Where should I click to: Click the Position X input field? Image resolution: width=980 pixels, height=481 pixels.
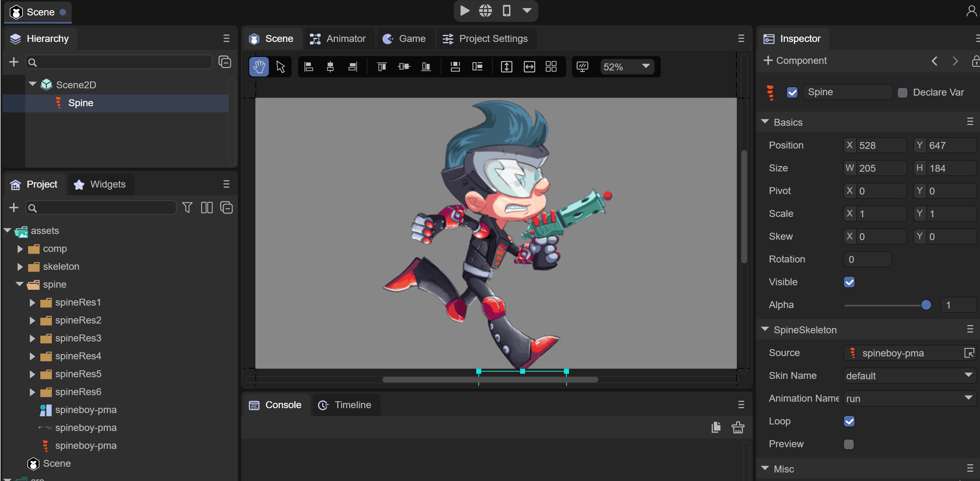875,145
